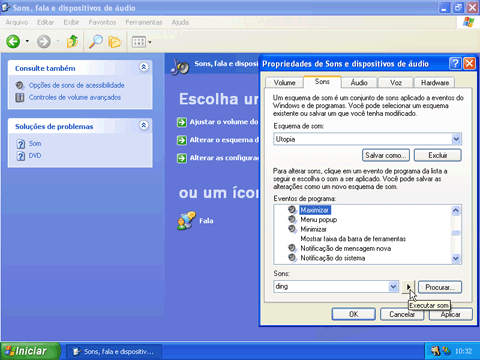Collapse the Soluções de problemas panel
480x360 pixels.
(x=144, y=125)
